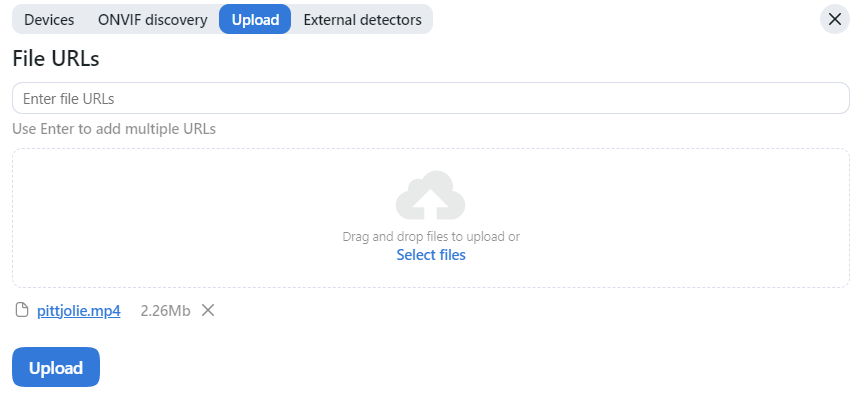Click the Select files link
Viewport: 864px width, 413px height.
click(431, 255)
